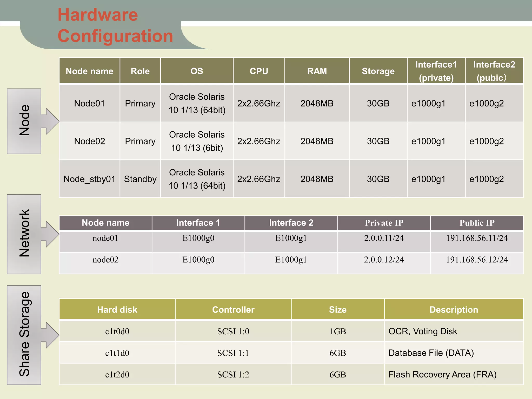
Task: Click the Database File (DATA) description
Action: pos(454,353)
